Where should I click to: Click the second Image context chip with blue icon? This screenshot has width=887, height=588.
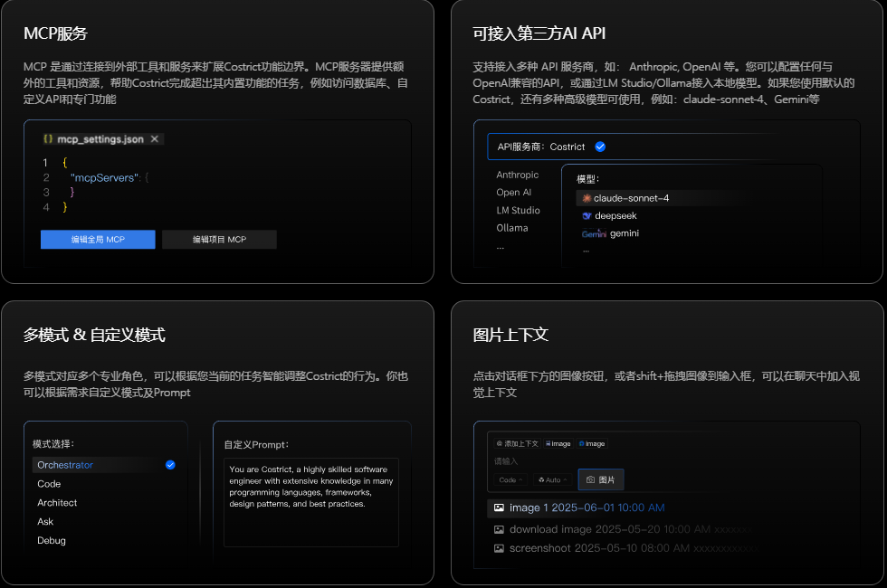[x=592, y=444]
